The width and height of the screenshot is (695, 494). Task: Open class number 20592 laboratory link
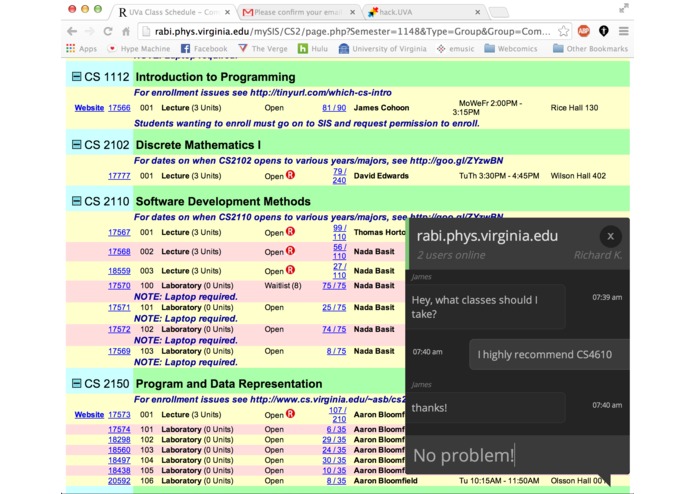(x=119, y=481)
